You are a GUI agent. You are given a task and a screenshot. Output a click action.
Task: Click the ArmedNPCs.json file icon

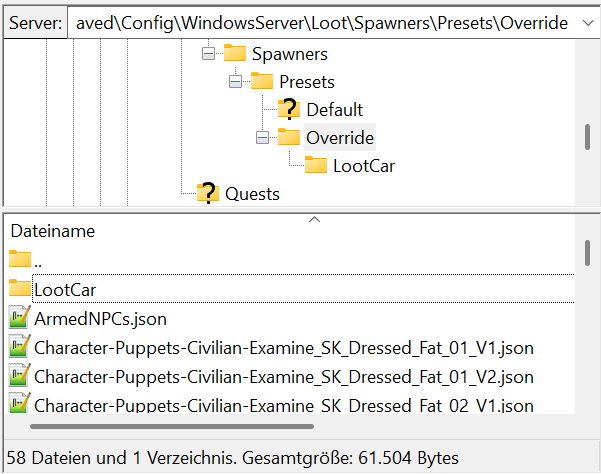click(20, 319)
